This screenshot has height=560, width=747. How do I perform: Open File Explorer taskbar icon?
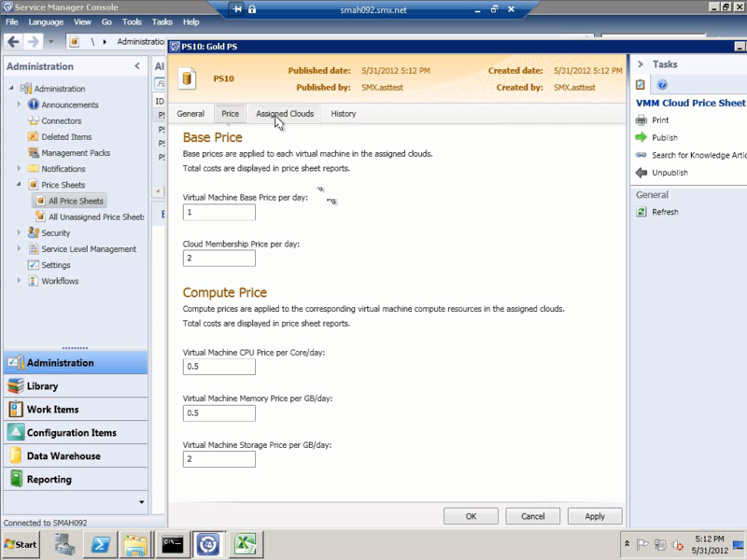coord(135,544)
